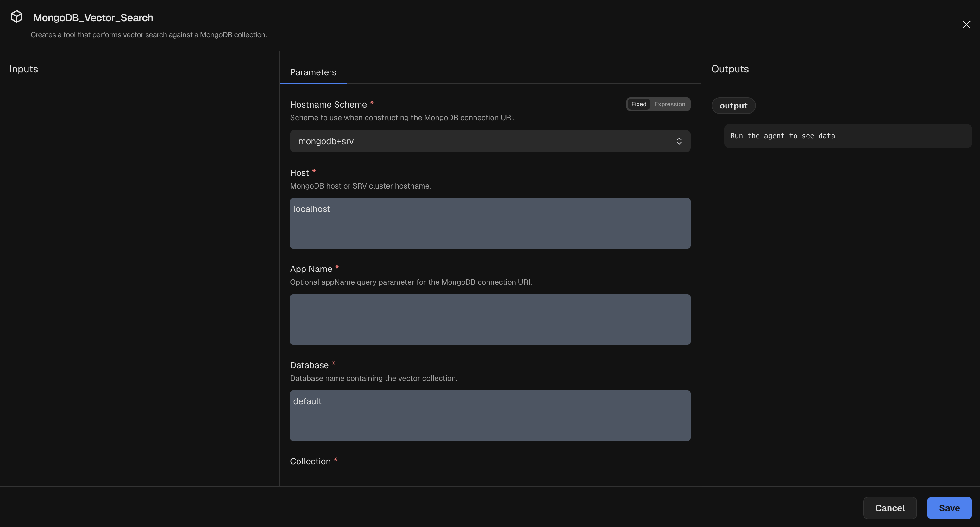
Task: Select the output pill in Outputs panel
Action: point(733,106)
